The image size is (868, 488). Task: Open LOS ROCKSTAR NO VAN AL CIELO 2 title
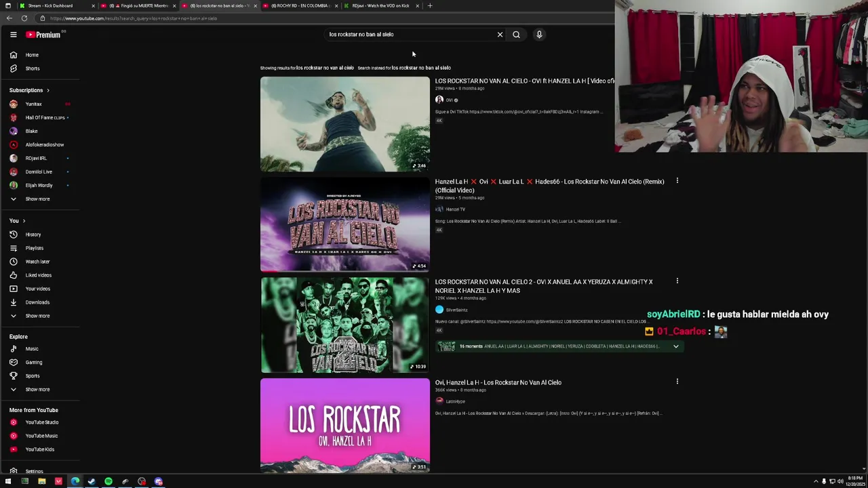(544, 286)
